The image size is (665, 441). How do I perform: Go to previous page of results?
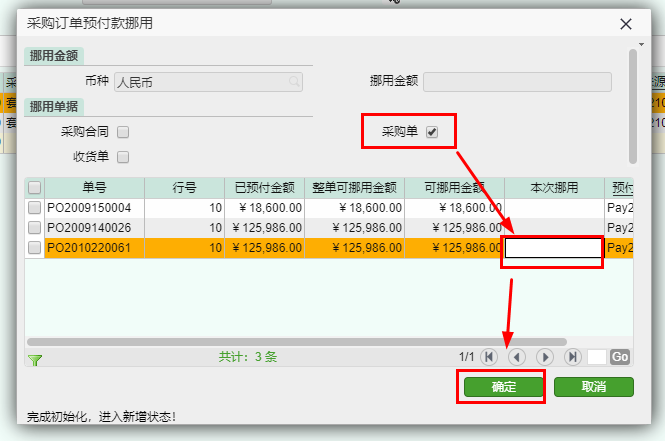click(x=517, y=356)
